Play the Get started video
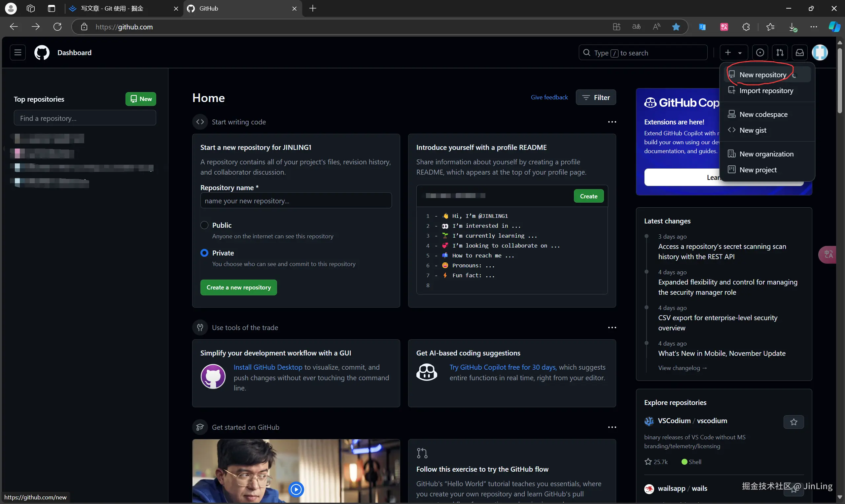This screenshot has width=845, height=504. 296,489
